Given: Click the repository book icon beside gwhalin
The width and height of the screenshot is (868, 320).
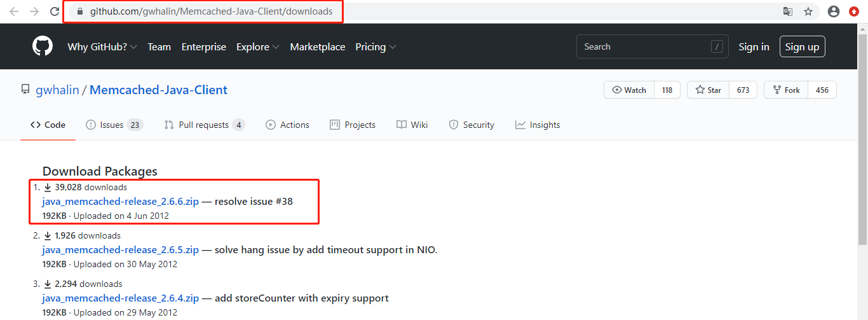Looking at the screenshot, I should [25, 90].
